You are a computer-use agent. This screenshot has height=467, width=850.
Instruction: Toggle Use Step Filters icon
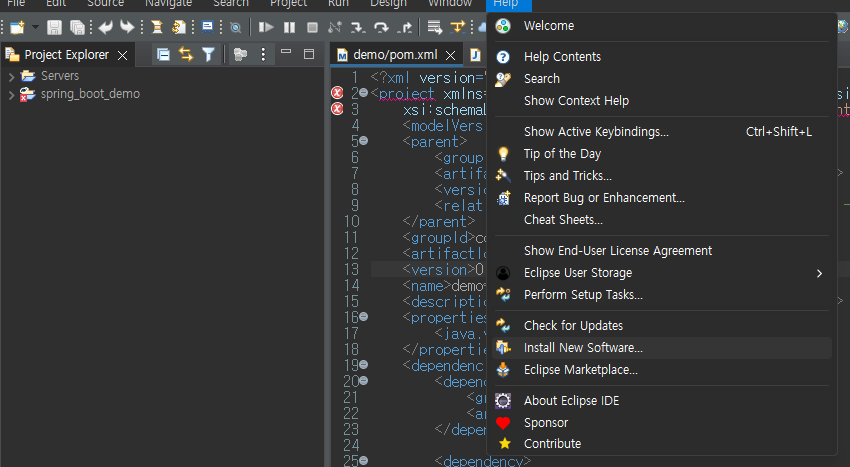point(458,27)
